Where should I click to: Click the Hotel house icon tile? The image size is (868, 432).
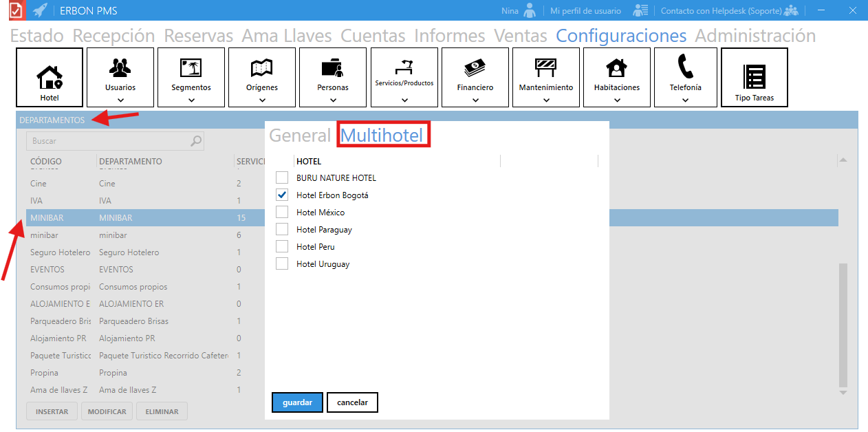(x=50, y=77)
